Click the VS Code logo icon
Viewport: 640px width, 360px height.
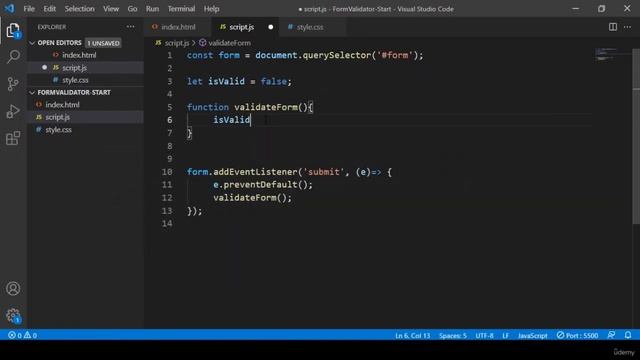tap(9, 8)
